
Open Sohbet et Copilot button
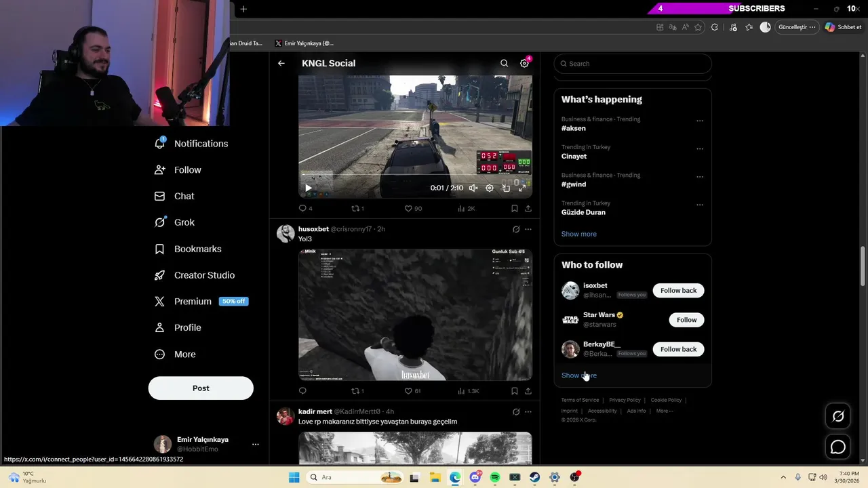842,27
